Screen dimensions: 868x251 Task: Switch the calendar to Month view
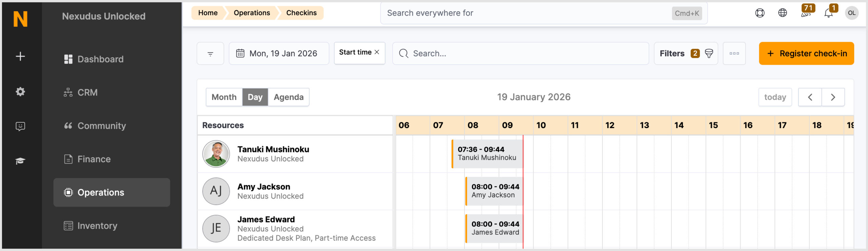click(224, 97)
